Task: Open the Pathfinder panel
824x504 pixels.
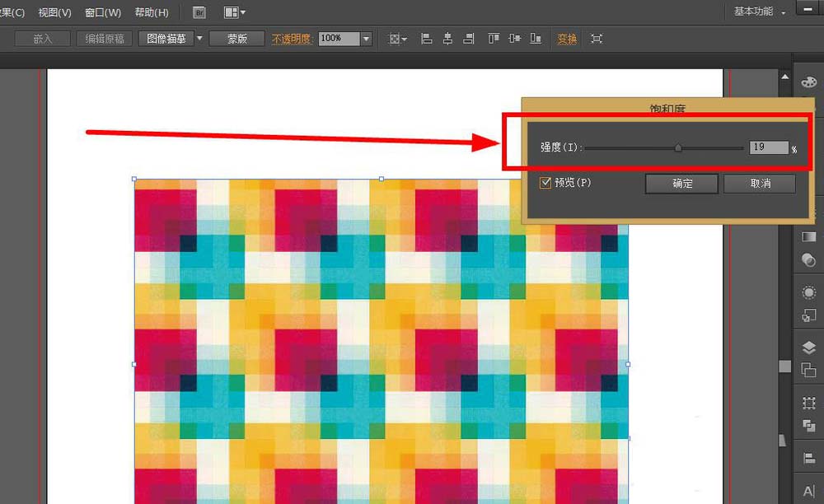Action: (809, 426)
